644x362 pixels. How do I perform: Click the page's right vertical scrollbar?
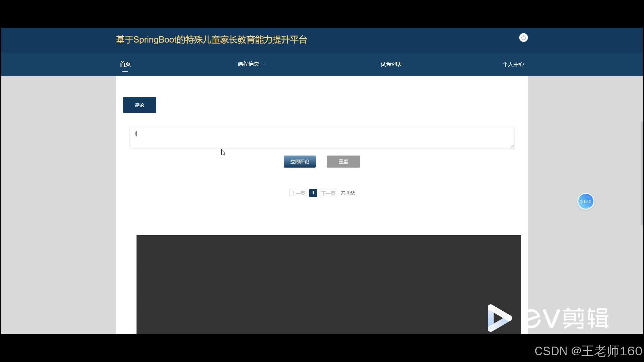point(642,174)
